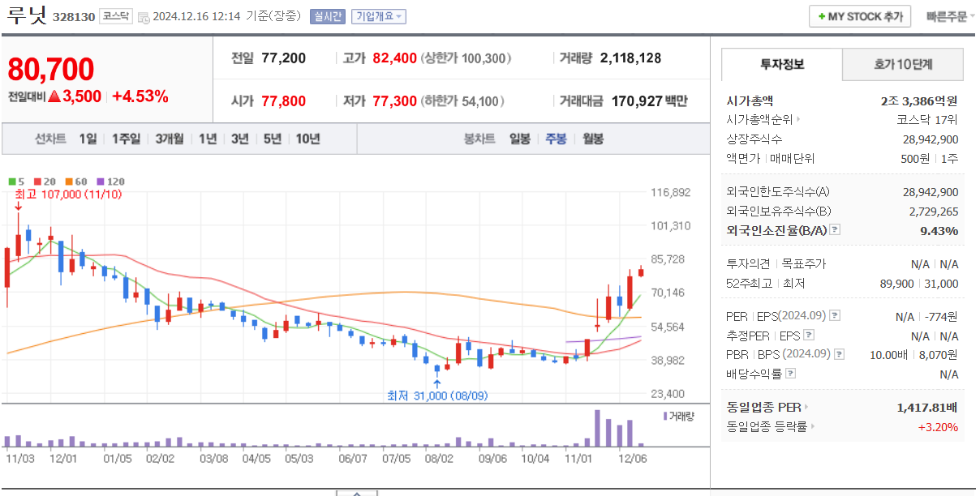
Task: Select the 월봉 monthly candle chart
Action: pos(593,139)
